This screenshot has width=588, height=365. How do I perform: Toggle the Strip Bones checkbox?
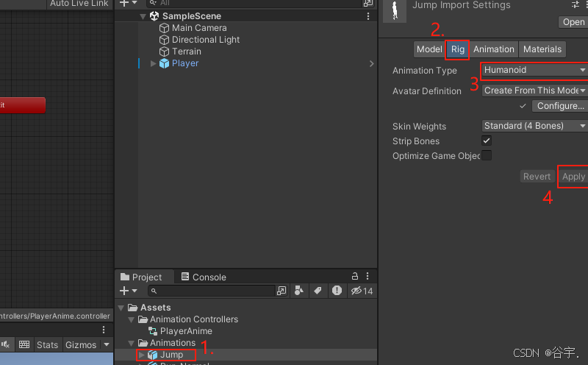click(x=487, y=141)
